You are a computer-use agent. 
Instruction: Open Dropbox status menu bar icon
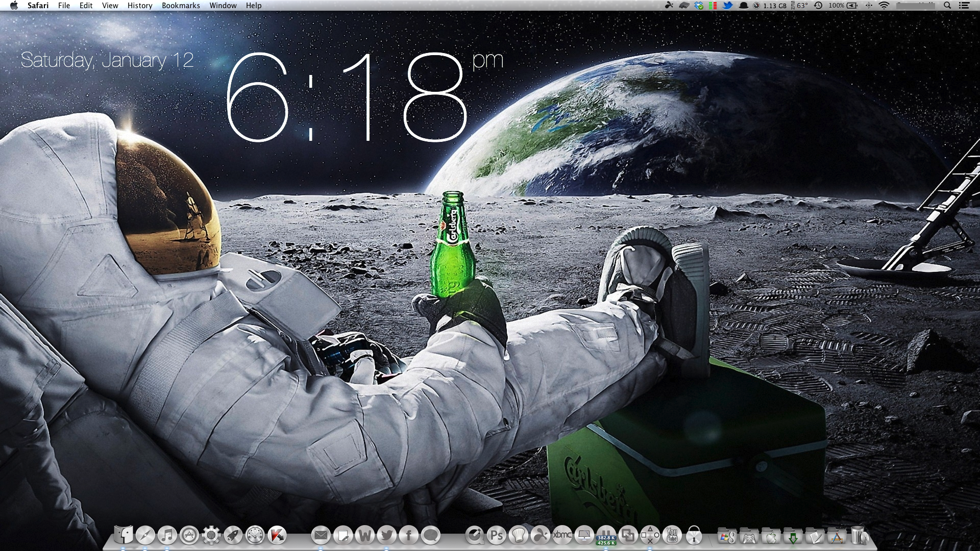699,6
